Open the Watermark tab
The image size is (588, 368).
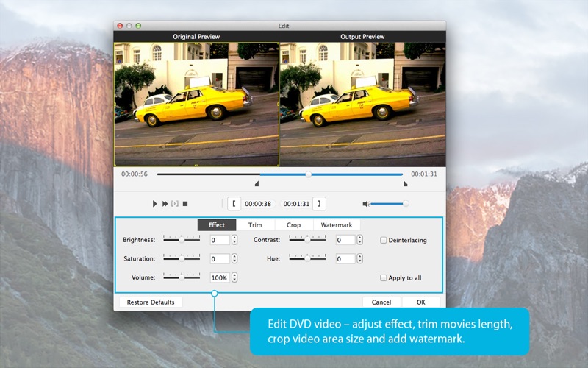(337, 224)
